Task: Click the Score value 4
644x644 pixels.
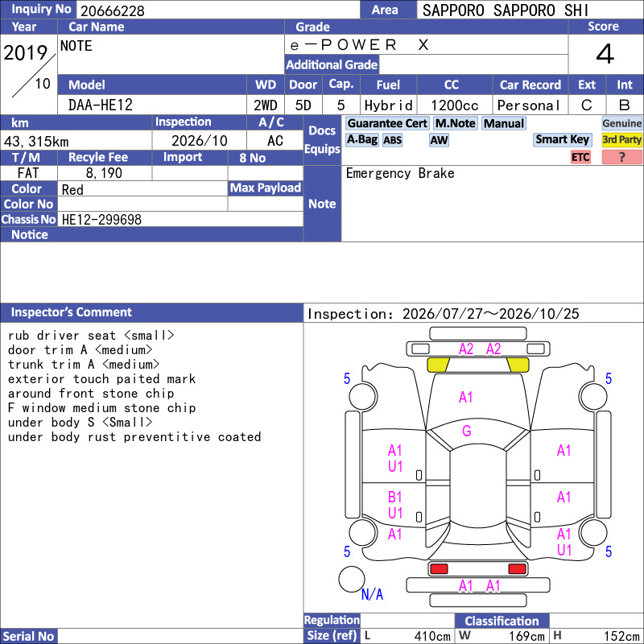Action: [x=605, y=54]
